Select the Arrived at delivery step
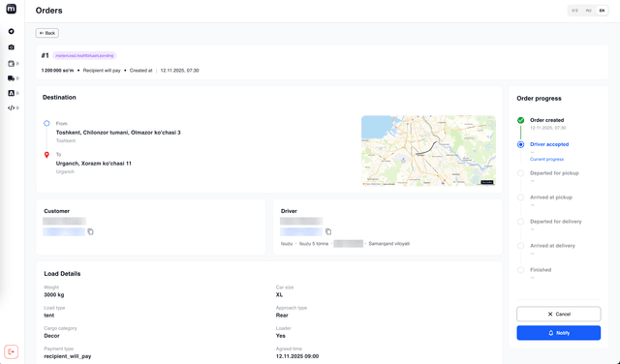The height and width of the screenshot is (364, 620). (x=552, y=246)
